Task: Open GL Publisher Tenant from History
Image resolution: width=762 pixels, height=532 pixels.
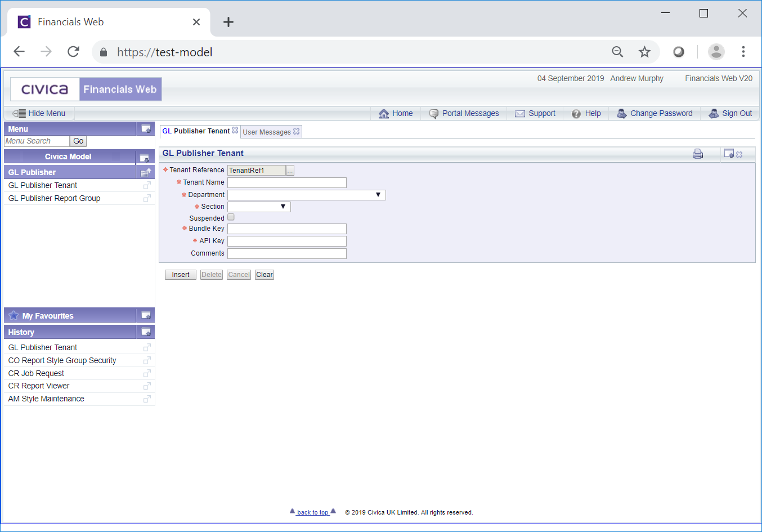Action: tap(43, 347)
